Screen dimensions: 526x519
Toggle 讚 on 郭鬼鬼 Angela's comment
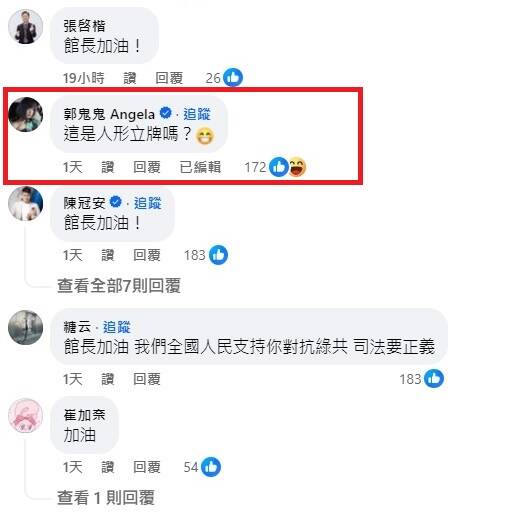(108, 167)
